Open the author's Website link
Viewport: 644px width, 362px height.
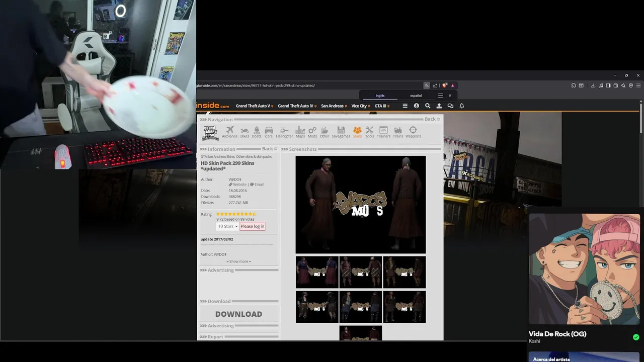coord(238,185)
